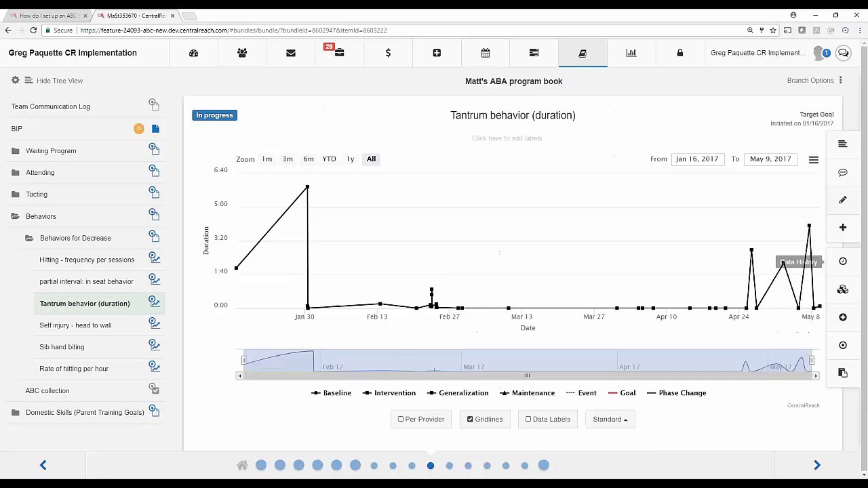Open tree view settings gear icon

click(x=15, y=80)
